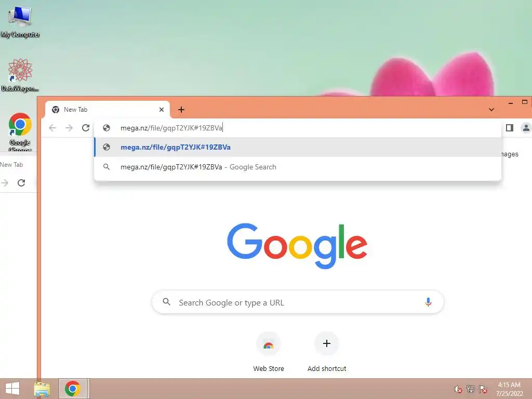
Task: Click the Search Google or type a URL box
Action: pos(298,302)
